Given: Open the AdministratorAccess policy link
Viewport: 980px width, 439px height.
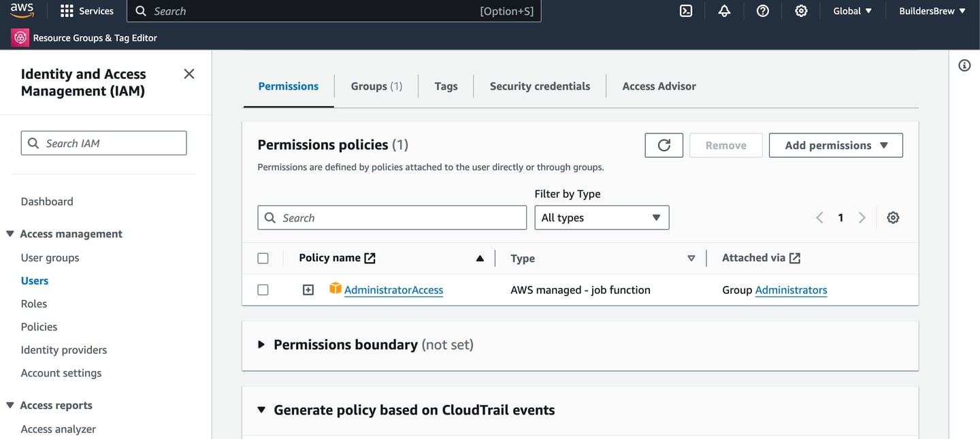Looking at the screenshot, I should pyautogui.click(x=393, y=290).
